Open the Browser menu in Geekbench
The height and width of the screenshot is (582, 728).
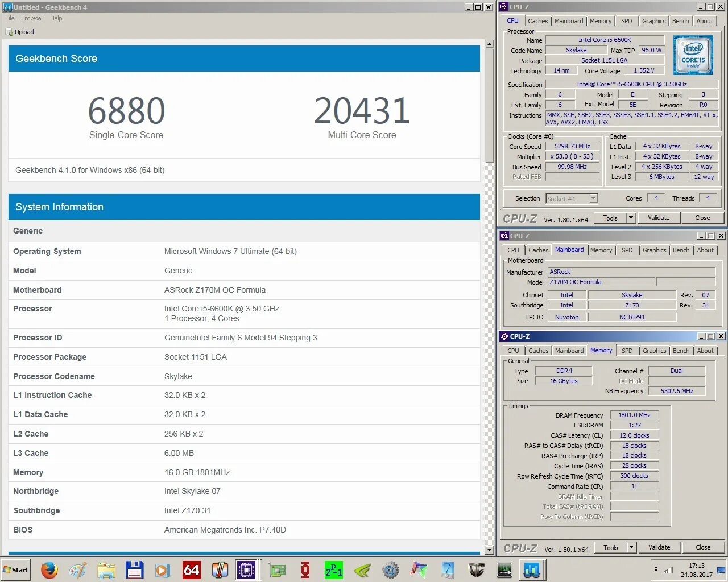click(x=32, y=18)
